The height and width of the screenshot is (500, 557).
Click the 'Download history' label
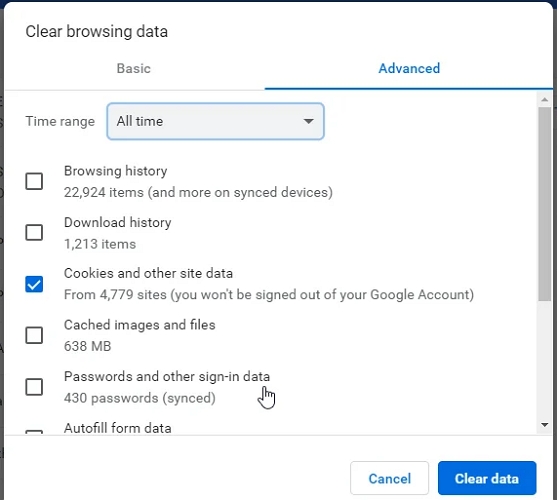click(x=118, y=223)
